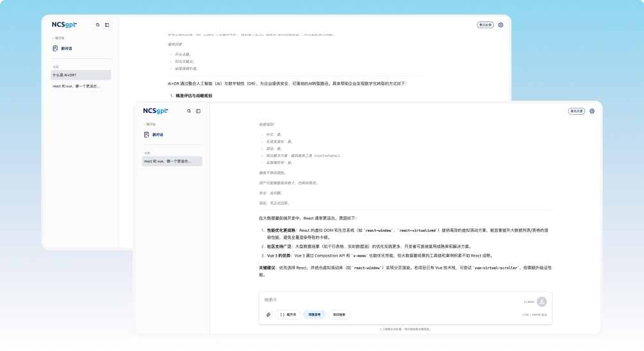This screenshot has height=351, width=644.
Task: Toggle sidebar panel icon in the back window
Action: click(x=107, y=25)
